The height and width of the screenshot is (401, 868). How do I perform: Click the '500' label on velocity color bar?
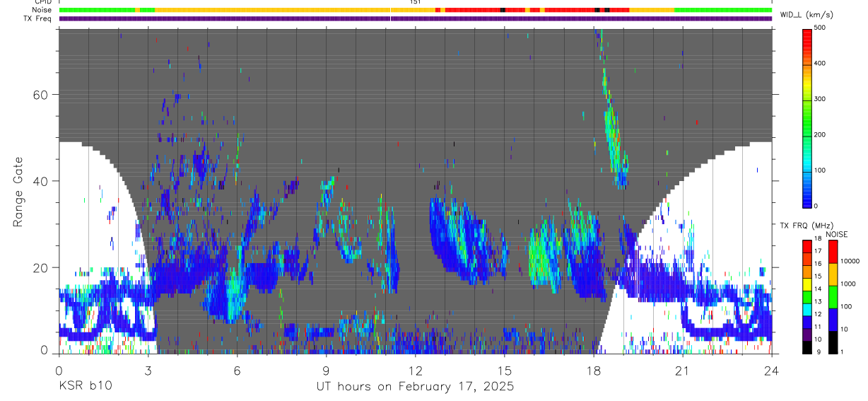click(x=821, y=28)
